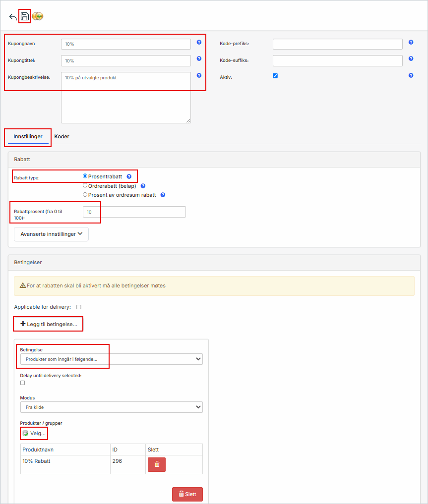Viewport: 428px width, 504px height.
Task: Click the back arrow icon
Action: pyautogui.click(x=13, y=17)
